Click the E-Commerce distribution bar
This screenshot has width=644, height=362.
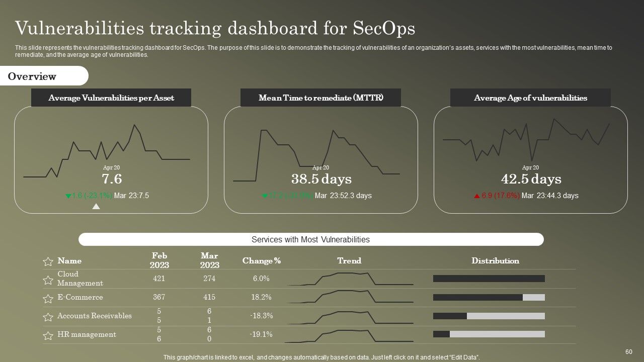pos(489,297)
